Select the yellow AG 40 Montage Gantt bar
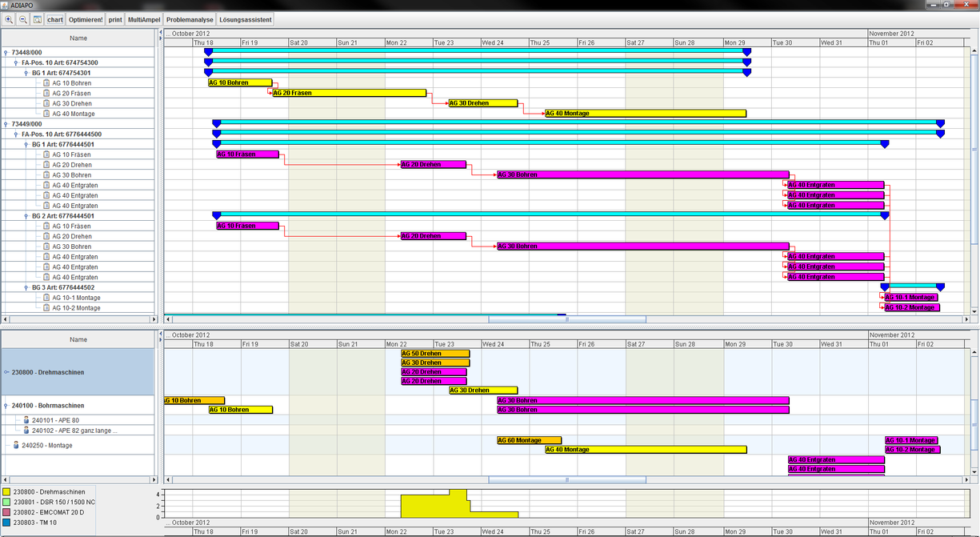This screenshot has width=980, height=537. (x=645, y=114)
